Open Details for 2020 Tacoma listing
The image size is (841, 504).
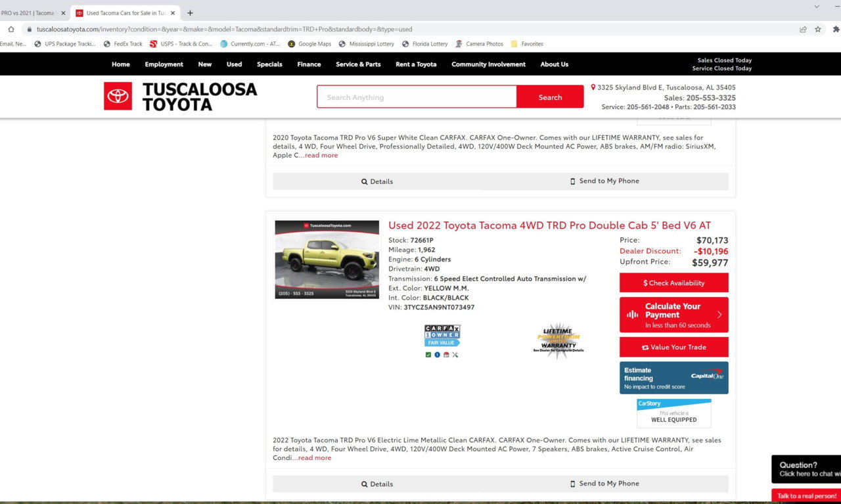[x=377, y=181]
